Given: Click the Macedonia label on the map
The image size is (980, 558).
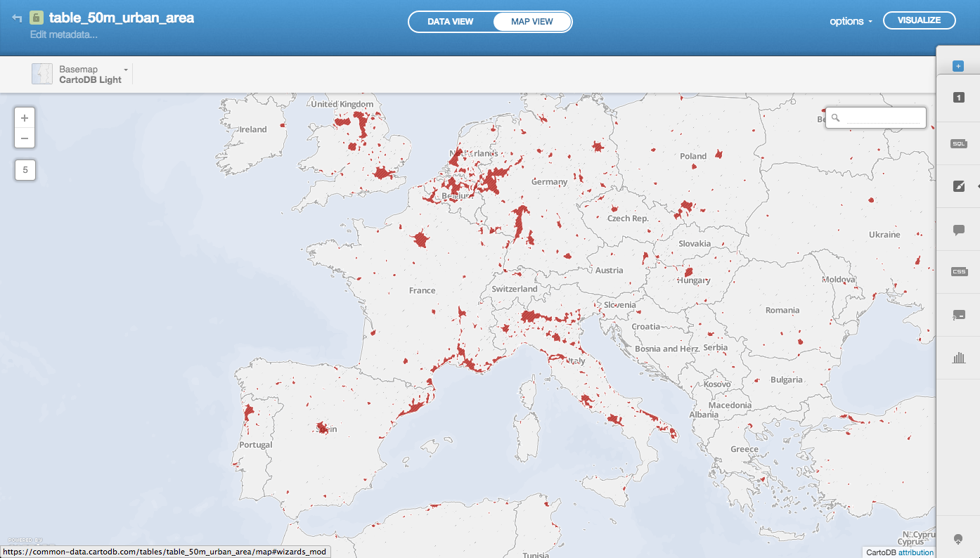Looking at the screenshot, I should click(x=730, y=405).
